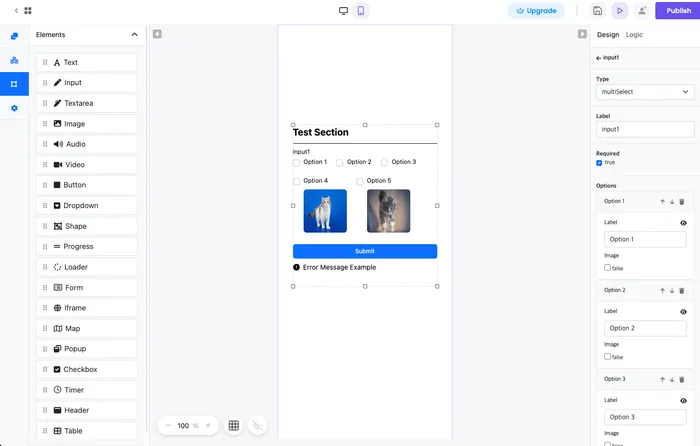This screenshot has width=700, height=446.
Task: Toggle visibility eye for Option 1 label
Action: click(x=683, y=223)
